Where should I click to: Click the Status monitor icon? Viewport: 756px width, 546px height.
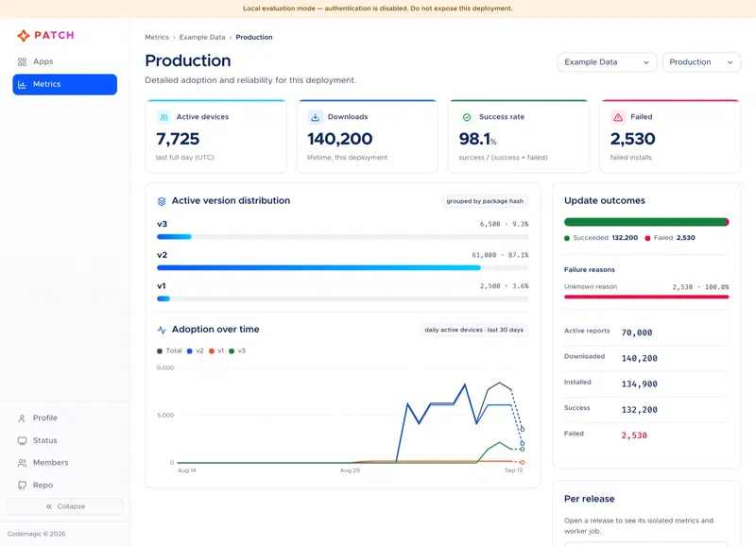22,440
